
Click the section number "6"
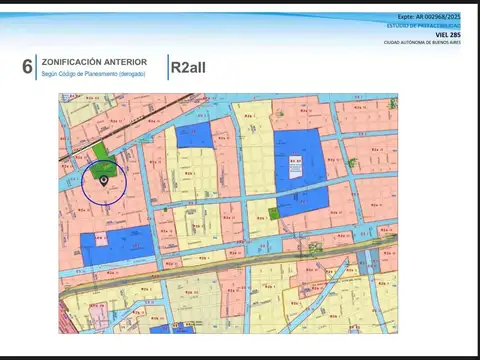click(27, 67)
